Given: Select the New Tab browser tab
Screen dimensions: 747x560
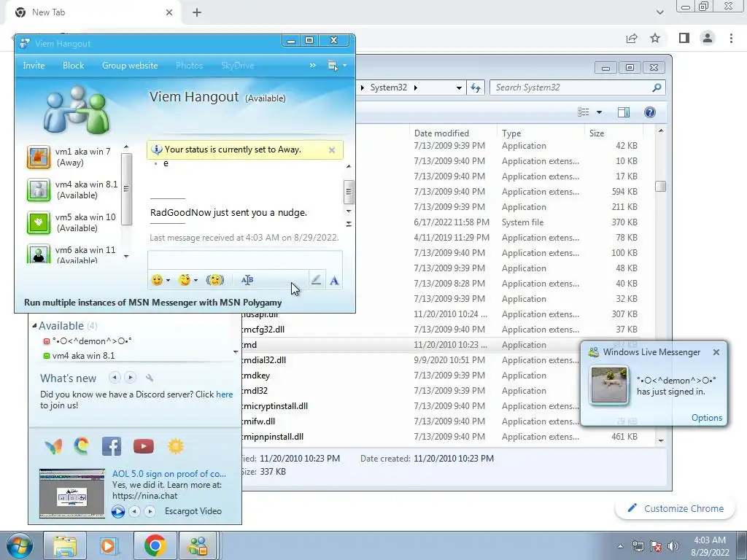Looking at the screenshot, I should [x=94, y=12].
